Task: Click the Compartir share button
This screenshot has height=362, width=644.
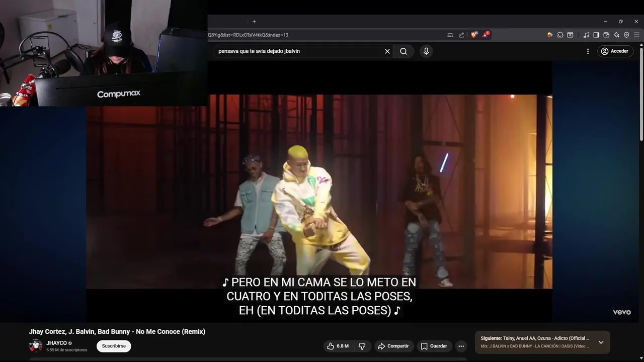Action: pos(393,346)
